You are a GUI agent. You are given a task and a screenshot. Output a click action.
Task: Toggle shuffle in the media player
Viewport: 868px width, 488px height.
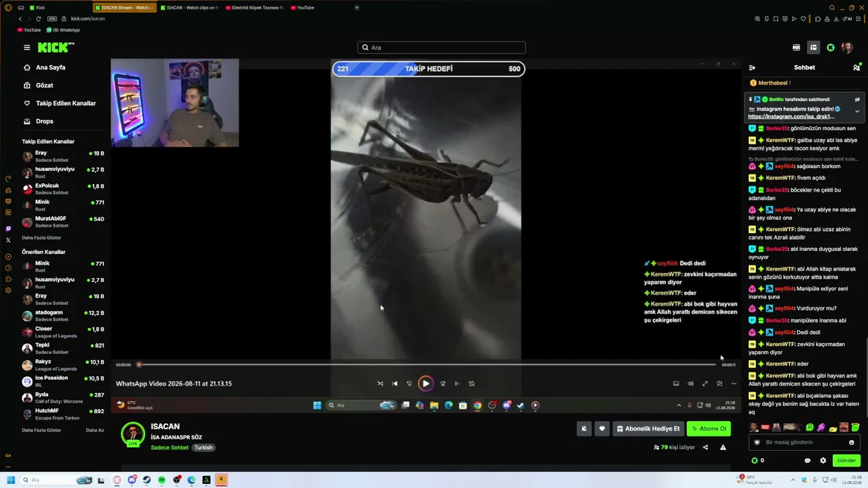(x=380, y=384)
